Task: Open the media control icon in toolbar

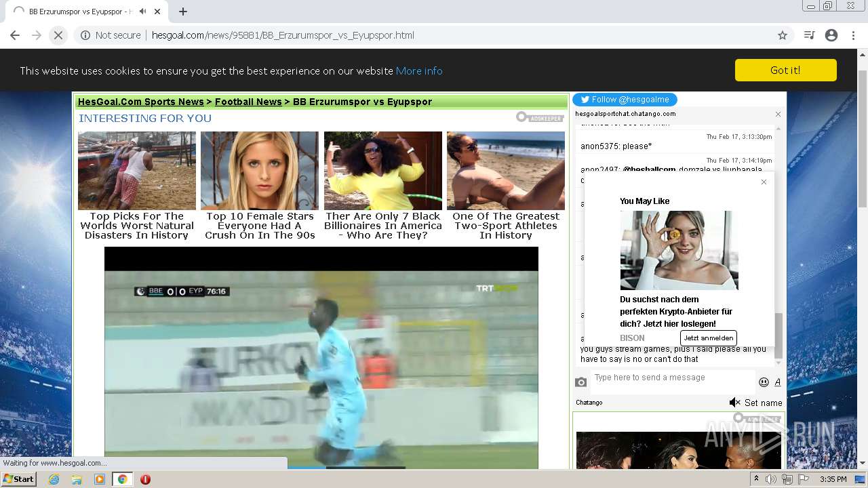Action: pyautogui.click(x=809, y=35)
